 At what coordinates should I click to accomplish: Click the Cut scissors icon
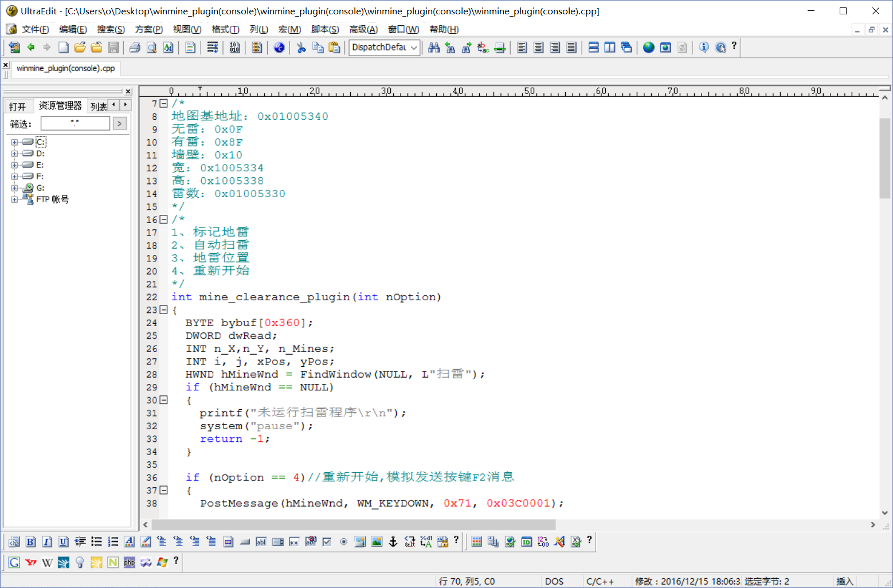click(x=301, y=48)
